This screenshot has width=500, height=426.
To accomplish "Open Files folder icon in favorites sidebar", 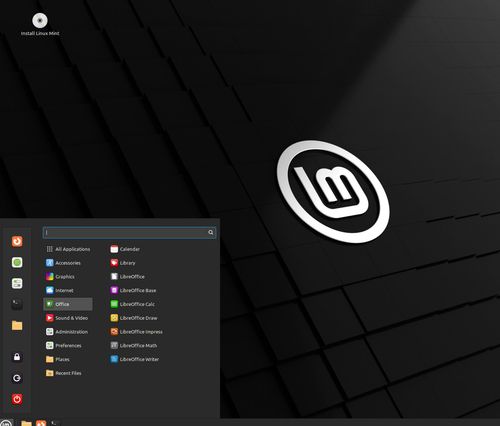I will (17, 325).
